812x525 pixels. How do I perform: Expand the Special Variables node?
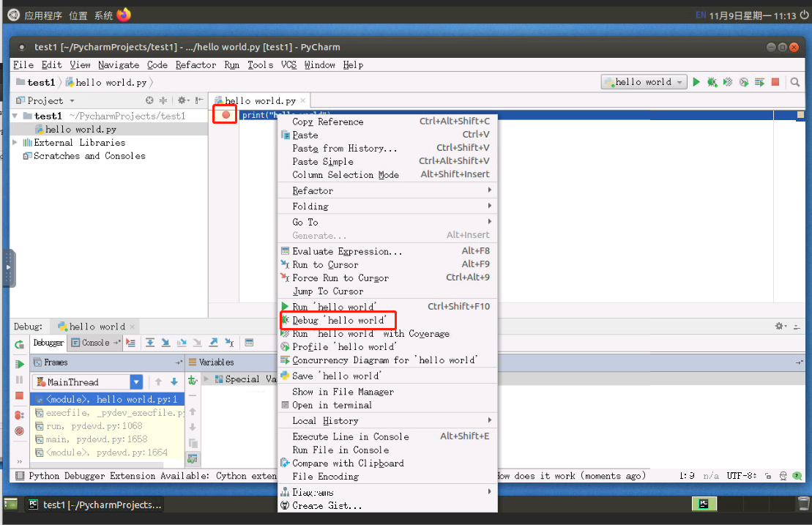pyautogui.click(x=206, y=379)
